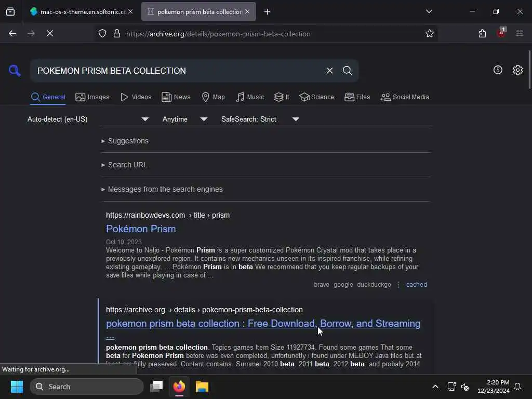Switch to News search category
Viewport: 532px width, 399px height.
[176, 97]
